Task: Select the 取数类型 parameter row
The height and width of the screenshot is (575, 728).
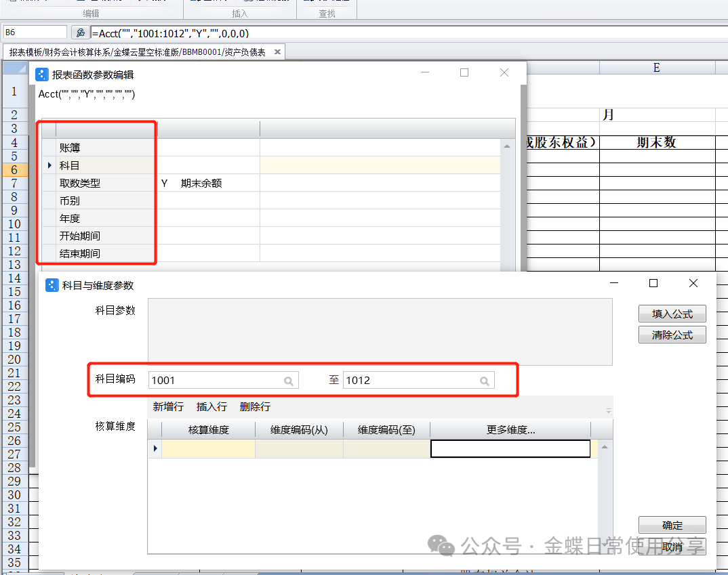Action: pyautogui.click(x=79, y=183)
